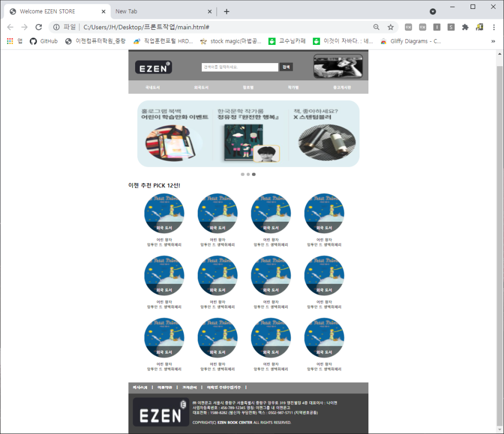Click the 어린이 학습만화 이벤트 banner
The height and width of the screenshot is (434, 504).
(175, 134)
